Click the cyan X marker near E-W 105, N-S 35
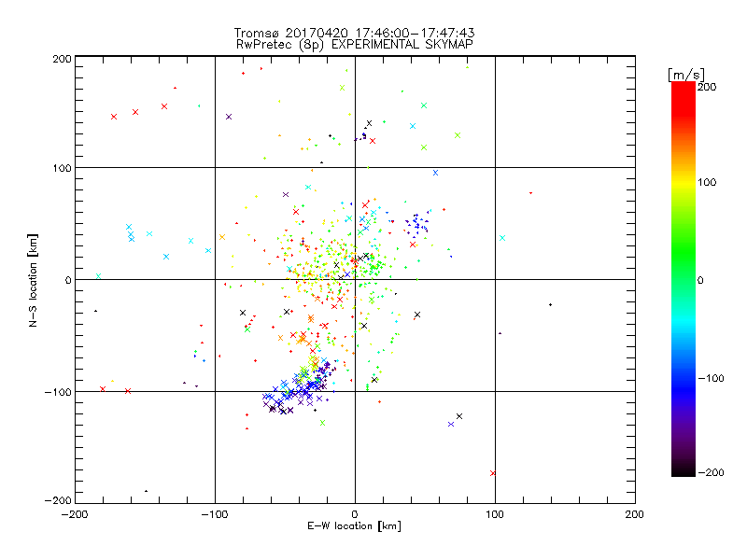Viewport: 747px width, 560px height. (x=502, y=238)
